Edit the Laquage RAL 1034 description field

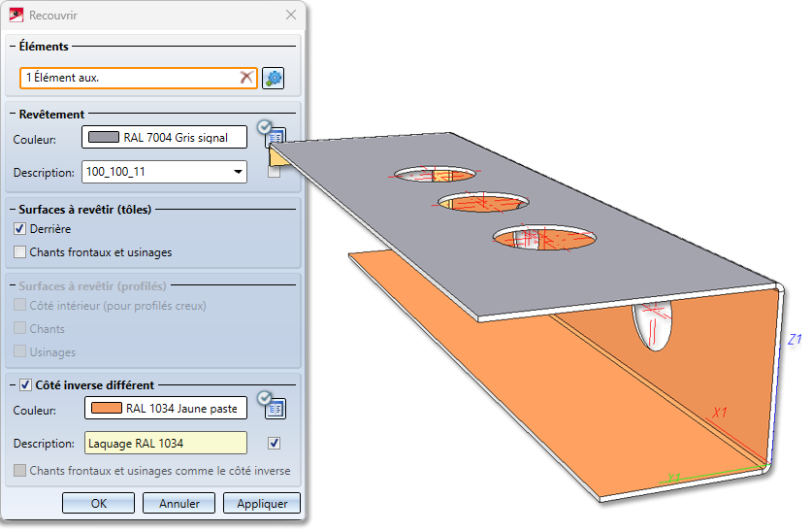[x=166, y=443]
